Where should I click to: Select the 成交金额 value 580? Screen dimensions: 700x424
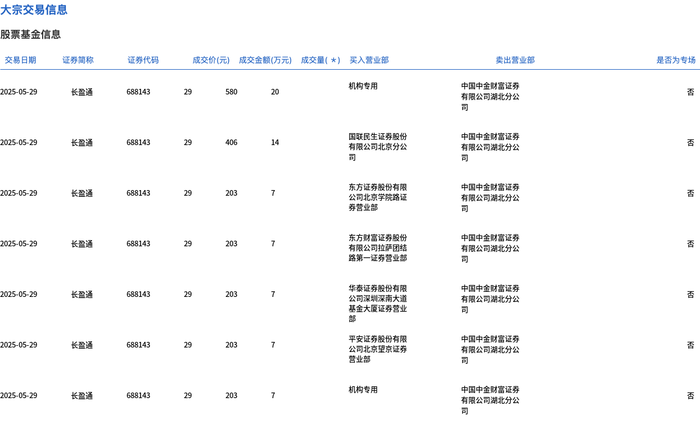[x=231, y=92]
